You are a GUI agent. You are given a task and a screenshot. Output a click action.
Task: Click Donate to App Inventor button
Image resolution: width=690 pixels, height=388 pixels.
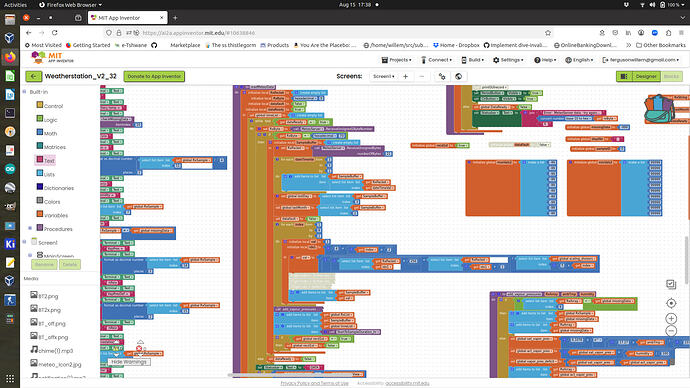click(154, 76)
